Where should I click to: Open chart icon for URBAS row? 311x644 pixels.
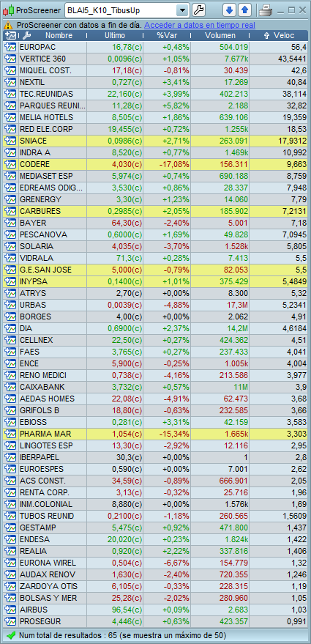point(10,306)
